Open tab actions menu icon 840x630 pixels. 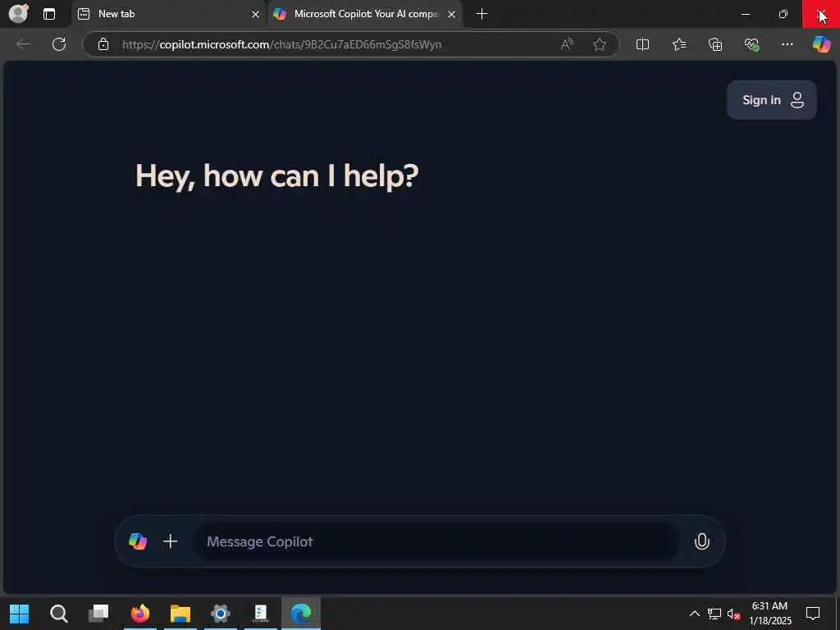click(x=49, y=14)
